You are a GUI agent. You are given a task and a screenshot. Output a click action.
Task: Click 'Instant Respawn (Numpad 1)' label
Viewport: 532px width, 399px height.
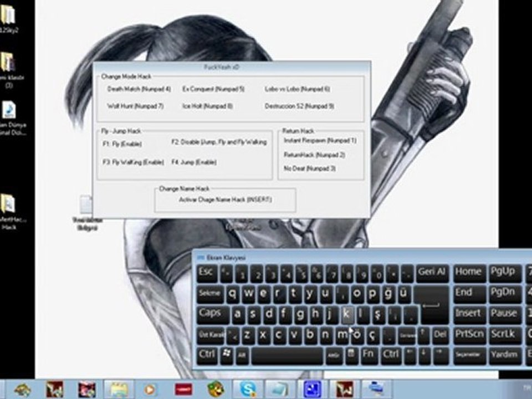point(320,140)
